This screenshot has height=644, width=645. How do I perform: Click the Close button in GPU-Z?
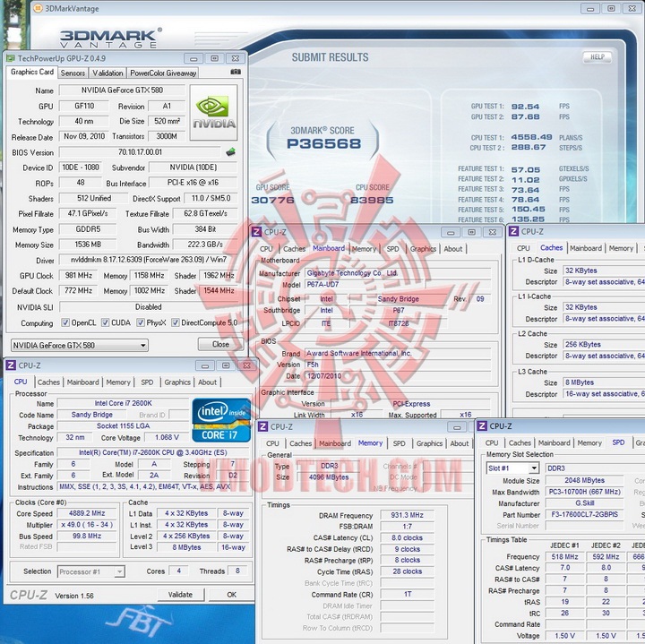[x=220, y=344]
